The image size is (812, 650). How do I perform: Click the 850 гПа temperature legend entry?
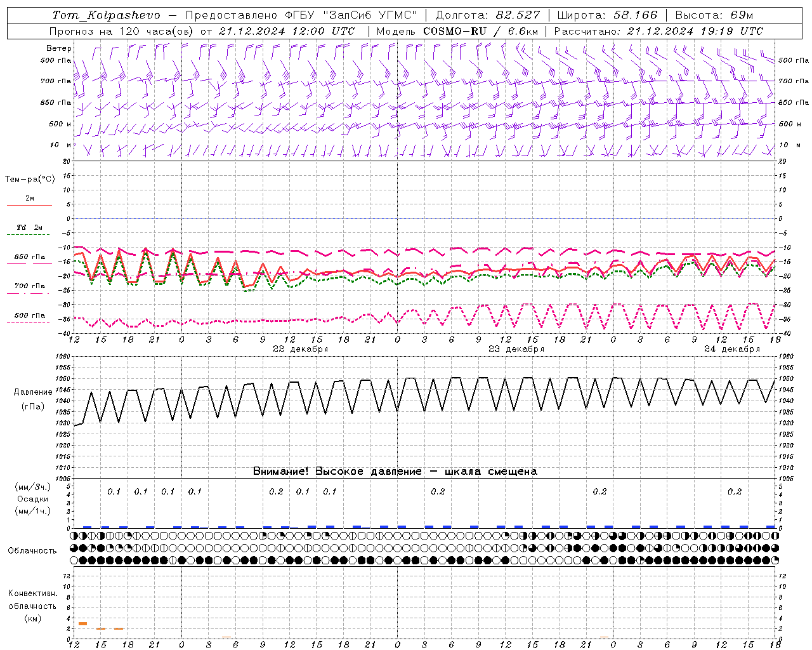coord(29,257)
